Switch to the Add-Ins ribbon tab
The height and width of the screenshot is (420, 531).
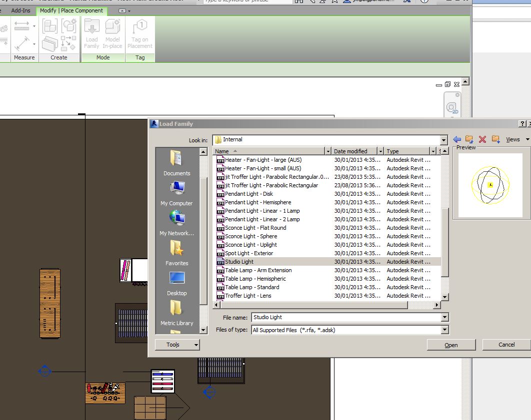pyautogui.click(x=20, y=10)
